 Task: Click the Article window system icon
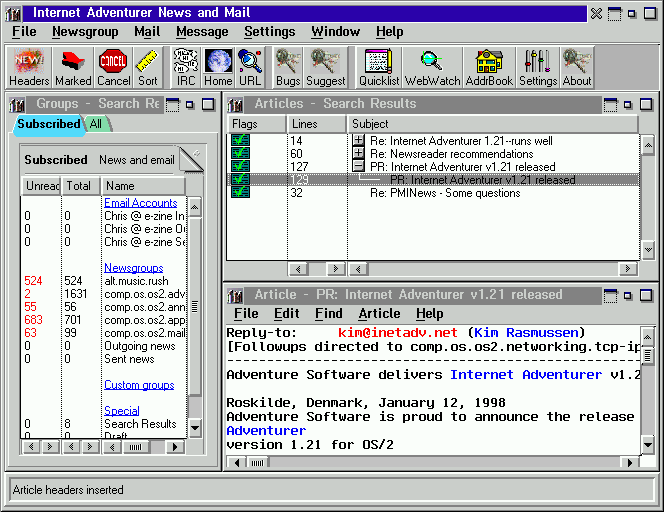(x=235, y=296)
